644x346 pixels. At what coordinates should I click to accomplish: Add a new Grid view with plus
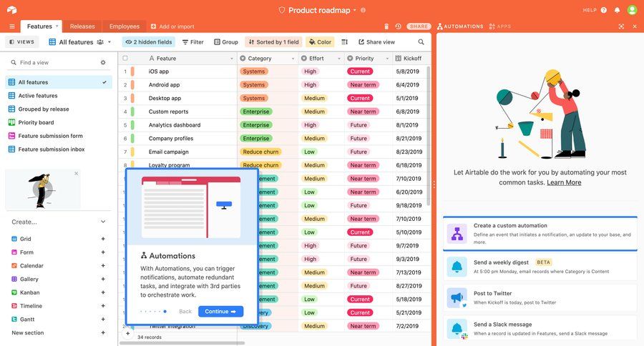click(x=103, y=239)
